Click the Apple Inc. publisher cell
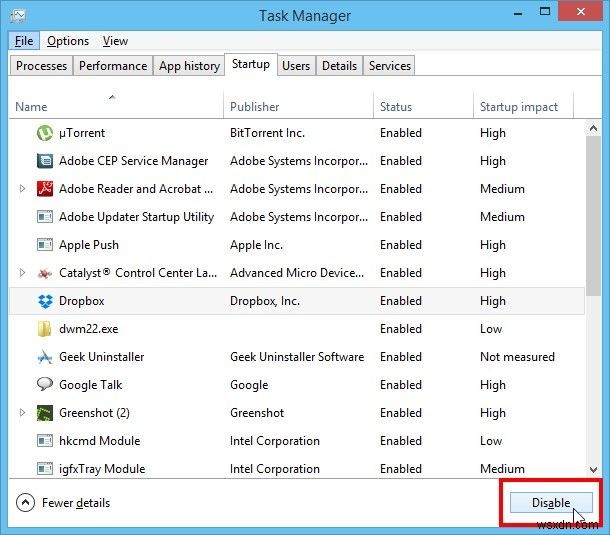 tap(256, 245)
